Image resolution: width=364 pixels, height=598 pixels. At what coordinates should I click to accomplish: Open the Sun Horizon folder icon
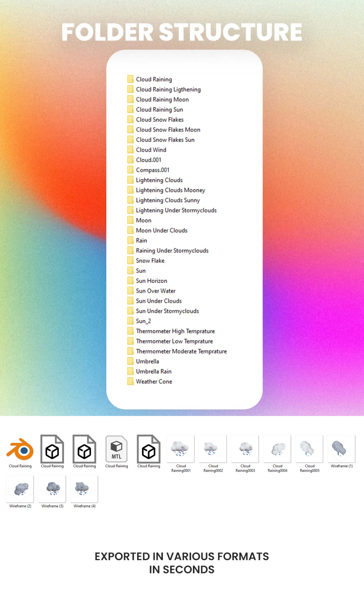130,281
